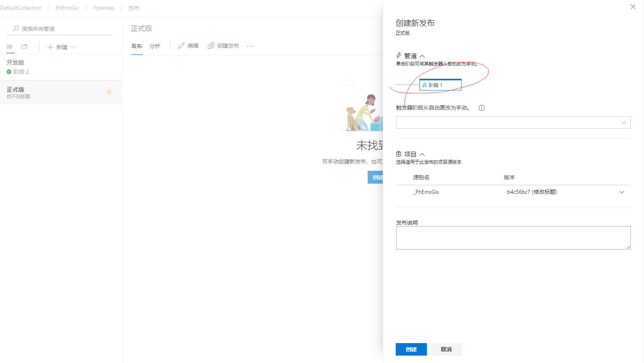Click the info icon beside trigger label

point(481,108)
